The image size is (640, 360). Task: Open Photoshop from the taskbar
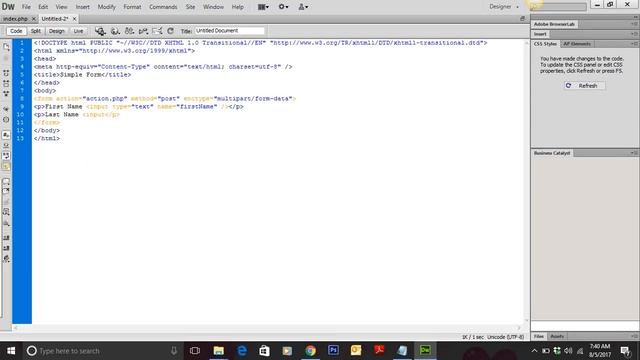333,351
